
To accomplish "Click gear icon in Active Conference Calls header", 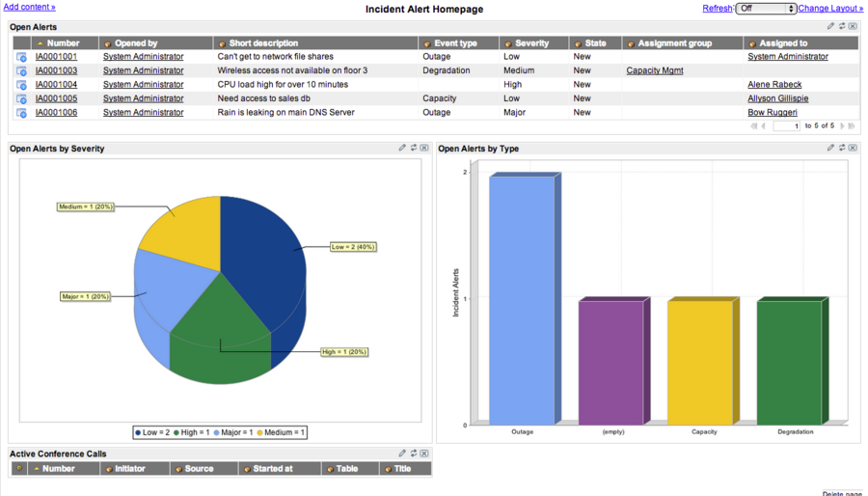I will pyautogui.click(x=18, y=469).
